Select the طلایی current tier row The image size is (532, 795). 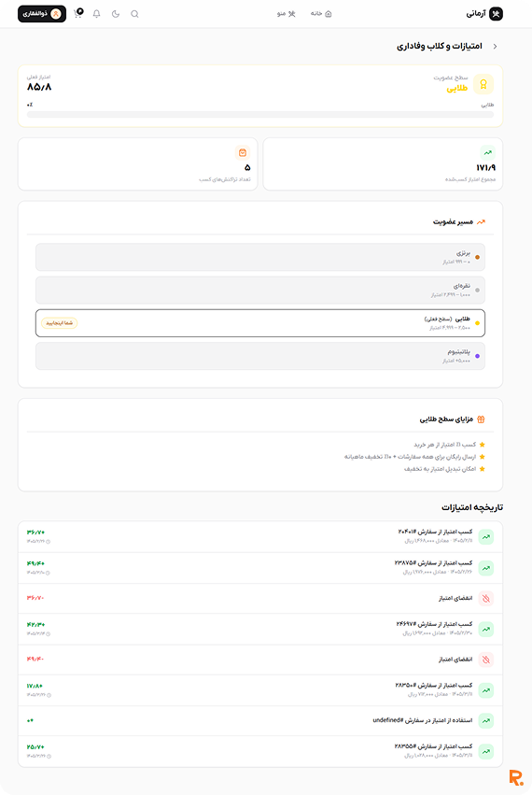(x=260, y=323)
